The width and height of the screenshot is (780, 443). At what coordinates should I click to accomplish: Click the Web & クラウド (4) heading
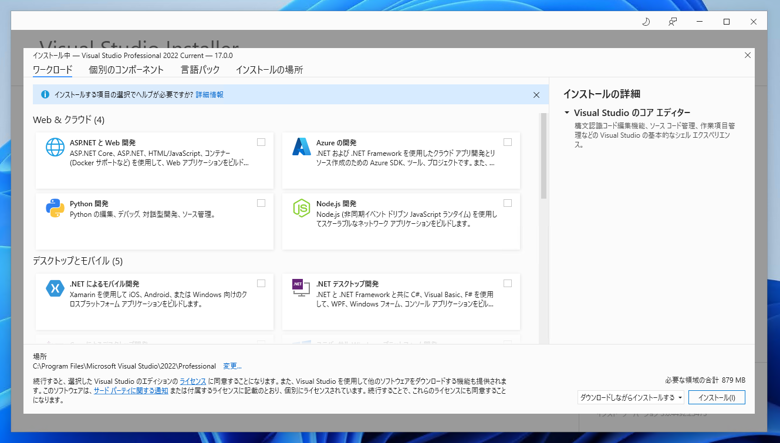[69, 120]
